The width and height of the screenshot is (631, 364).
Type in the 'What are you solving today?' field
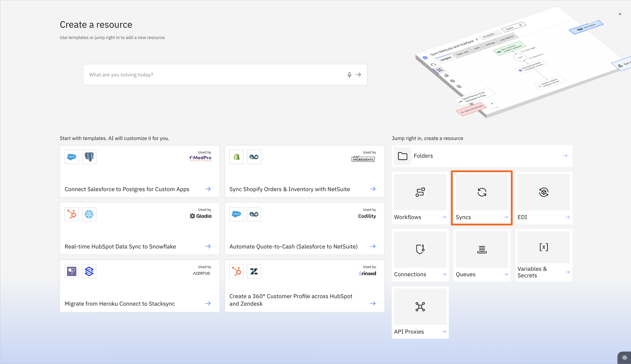click(216, 75)
